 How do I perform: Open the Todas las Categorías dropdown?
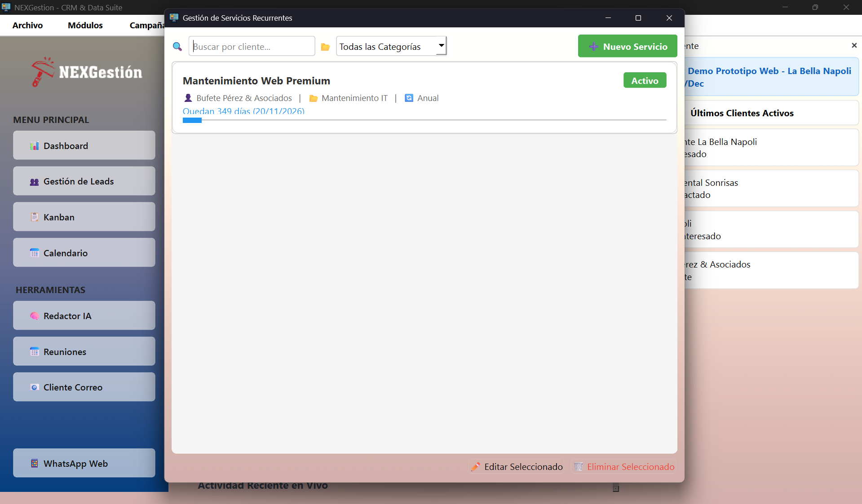(x=391, y=46)
